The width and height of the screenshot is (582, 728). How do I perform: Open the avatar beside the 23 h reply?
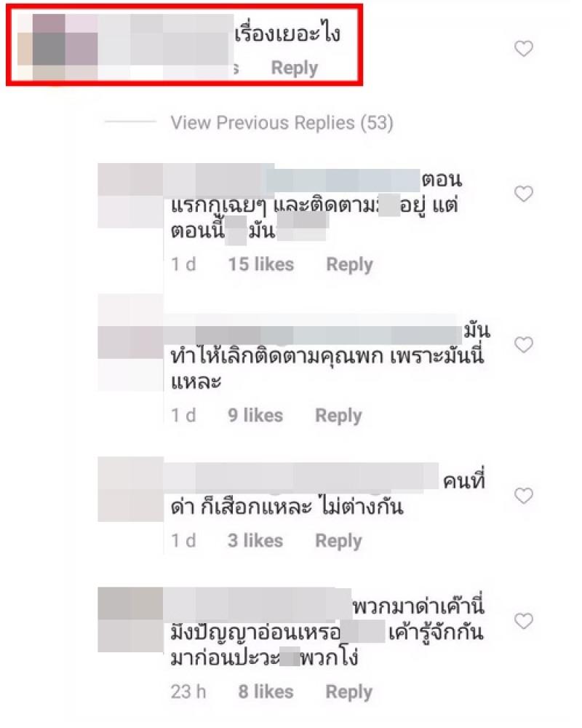[x=130, y=620]
